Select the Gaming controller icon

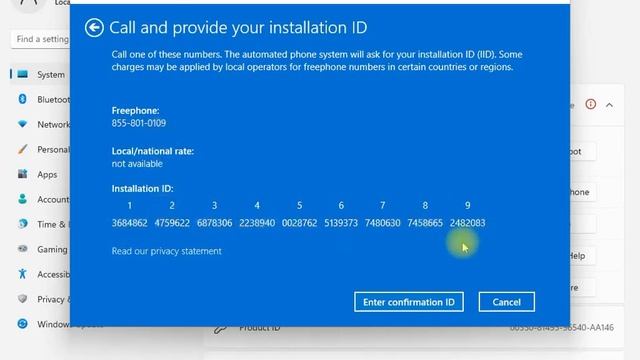coord(22,249)
